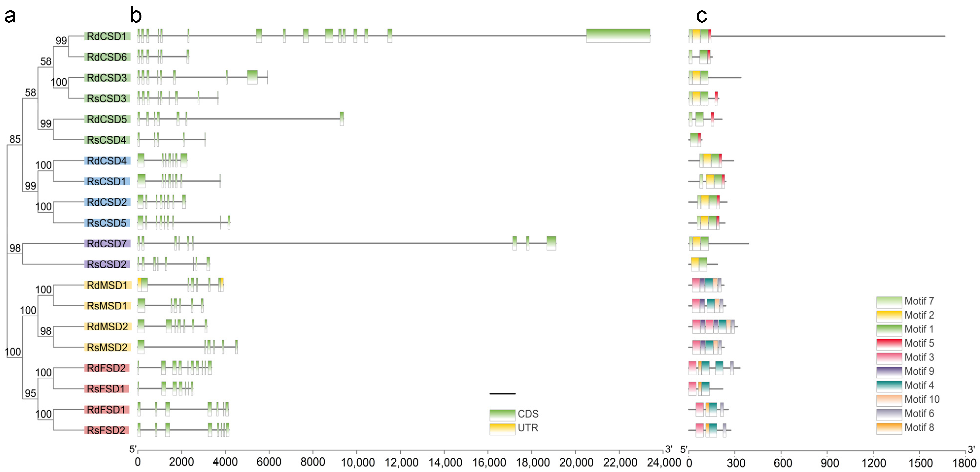Click the wide exon of RdCSD3
Viewport: 980px width, 472px height.
(252, 77)
